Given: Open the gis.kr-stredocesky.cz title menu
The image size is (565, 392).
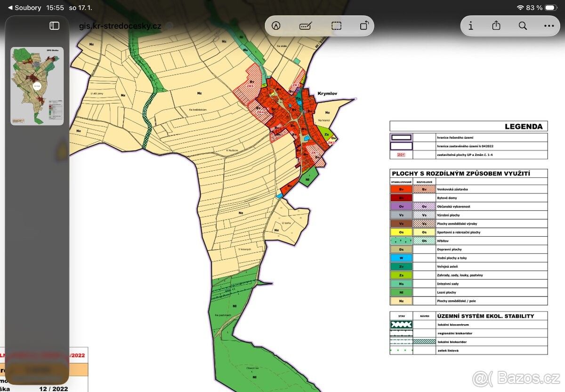Looking at the screenshot, I should click(x=120, y=26).
